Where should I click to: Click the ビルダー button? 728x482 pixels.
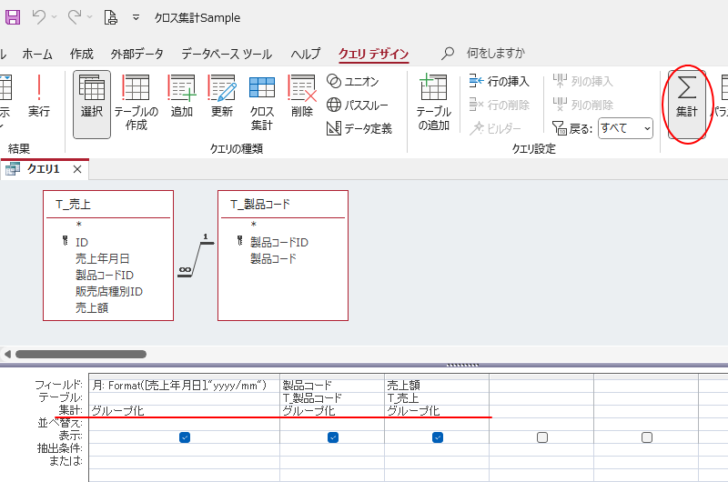pos(495,129)
